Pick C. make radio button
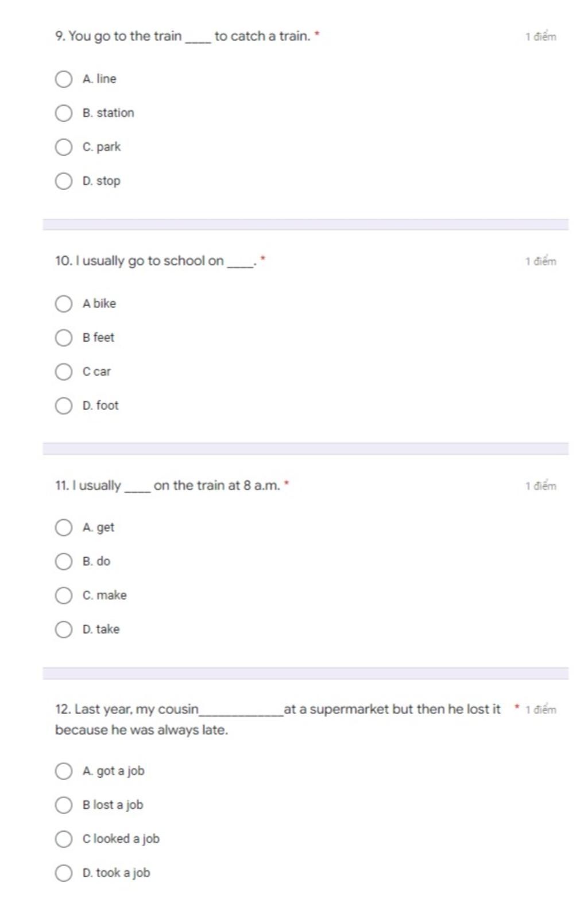 point(64,596)
